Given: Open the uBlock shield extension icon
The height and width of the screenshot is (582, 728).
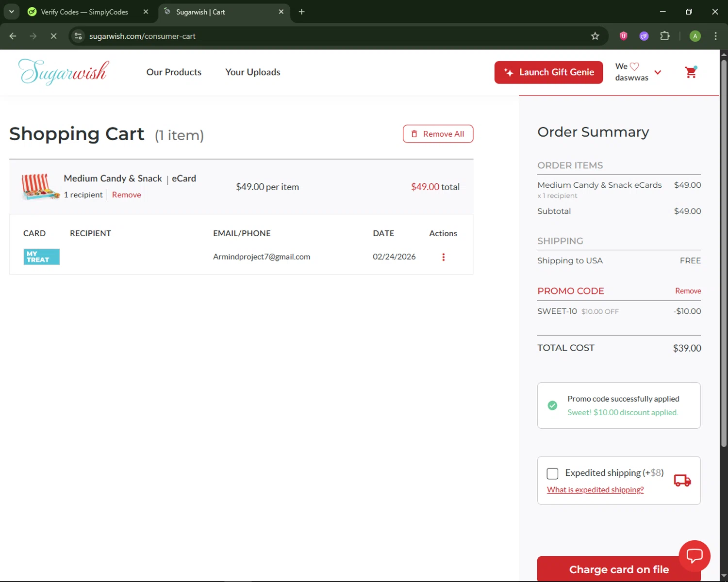Looking at the screenshot, I should pyautogui.click(x=624, y=36).
